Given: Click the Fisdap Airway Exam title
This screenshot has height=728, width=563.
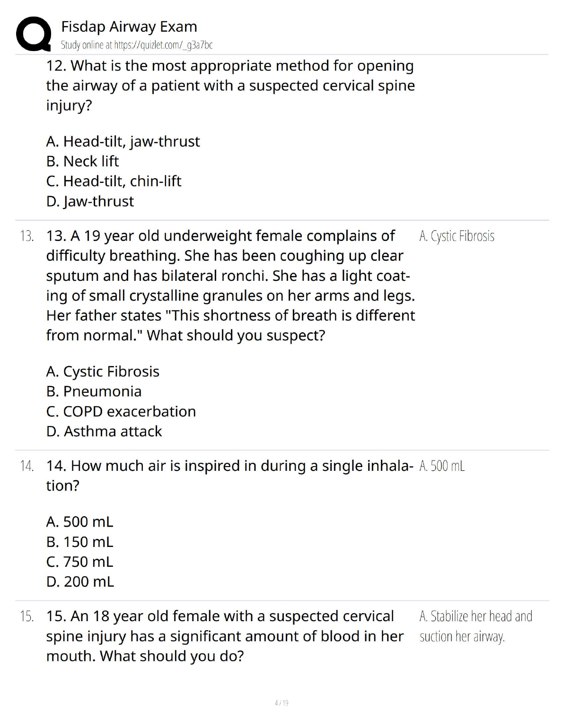Looking at the screenshot, I should (x=129, y=26).
